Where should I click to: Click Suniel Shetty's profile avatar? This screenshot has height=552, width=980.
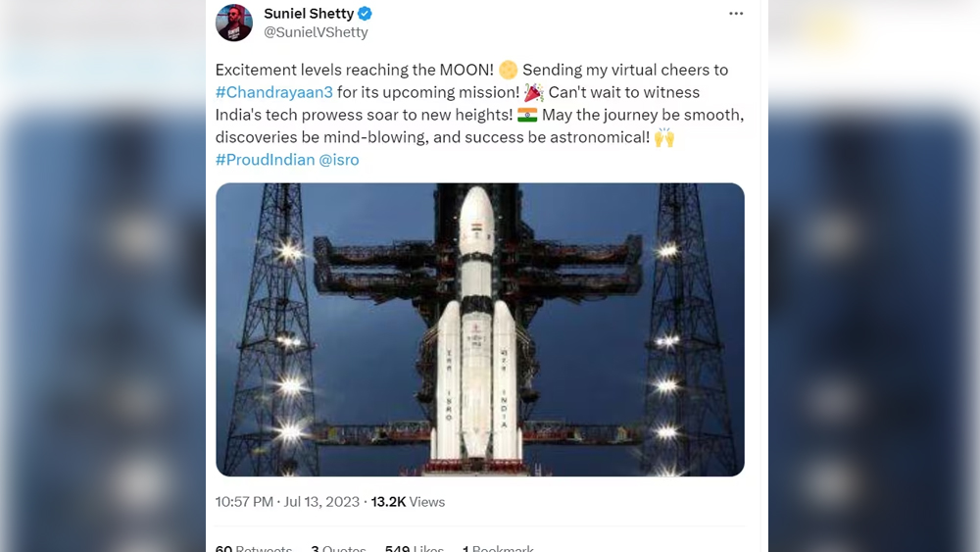234,23
